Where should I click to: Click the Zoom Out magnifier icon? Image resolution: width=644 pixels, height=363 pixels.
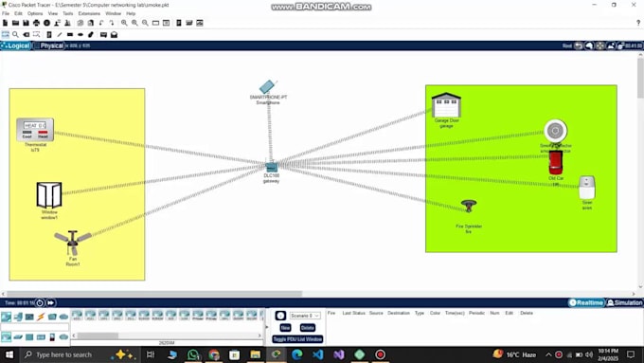click(x=145, y=23)
